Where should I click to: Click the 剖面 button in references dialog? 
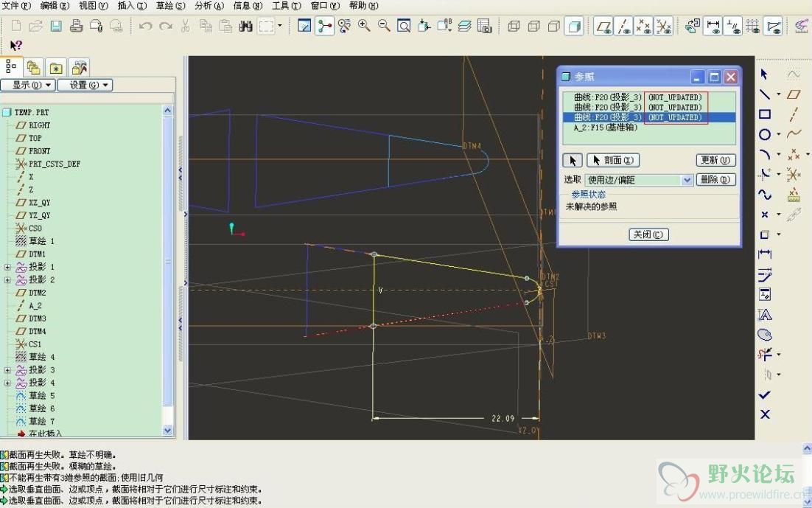coord(614,160)
